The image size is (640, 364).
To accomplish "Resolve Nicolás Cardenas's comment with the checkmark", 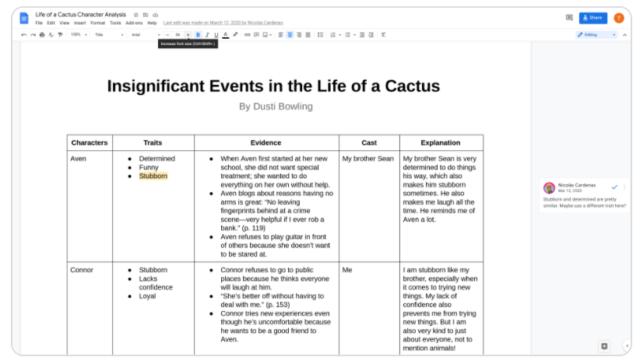I will (x=614, y=187).
